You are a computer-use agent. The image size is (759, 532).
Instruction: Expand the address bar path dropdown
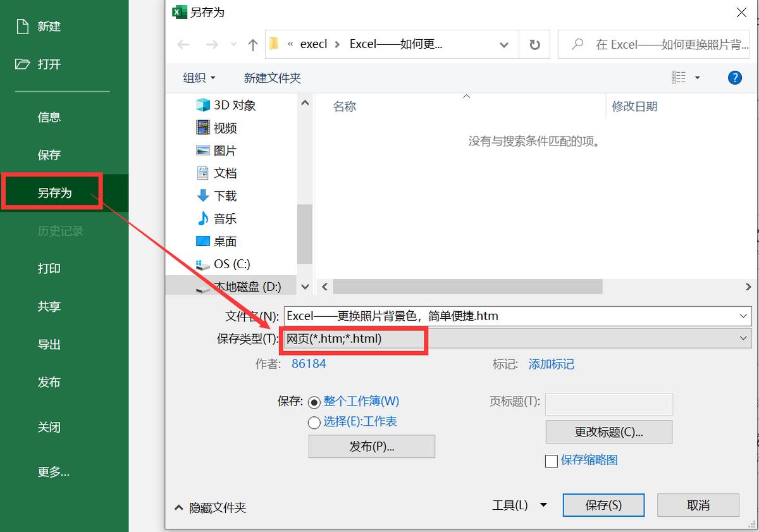pos(504,44)
